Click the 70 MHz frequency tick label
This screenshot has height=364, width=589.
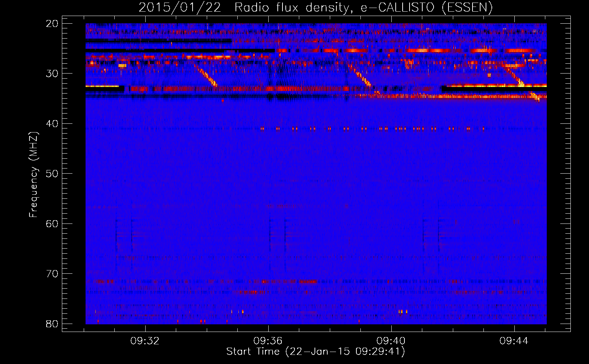click(x=52, y=274)
